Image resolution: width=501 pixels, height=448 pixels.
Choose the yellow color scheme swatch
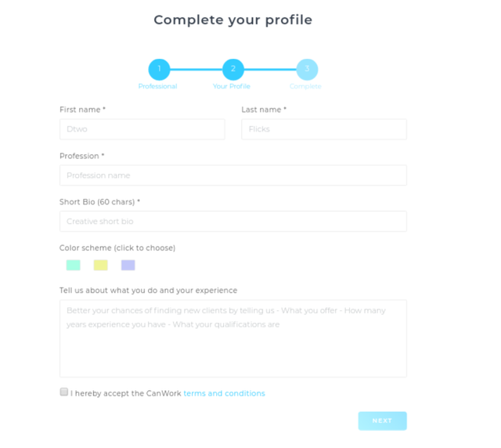[100, 266]
